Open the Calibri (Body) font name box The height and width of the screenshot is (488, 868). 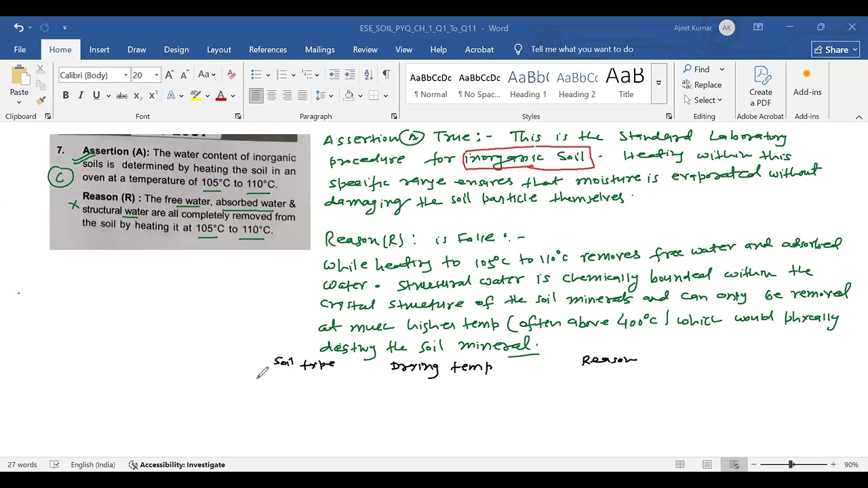(x=94, y=75)
